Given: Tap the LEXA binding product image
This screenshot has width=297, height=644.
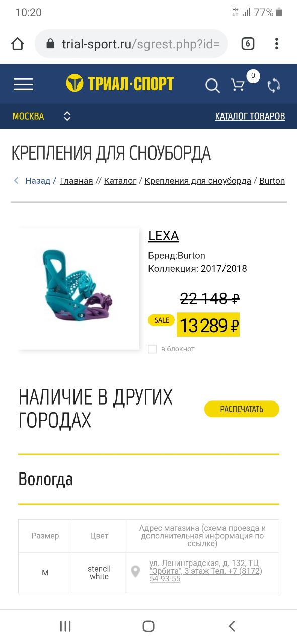Looking at the screenshot, I should [79, 289].
